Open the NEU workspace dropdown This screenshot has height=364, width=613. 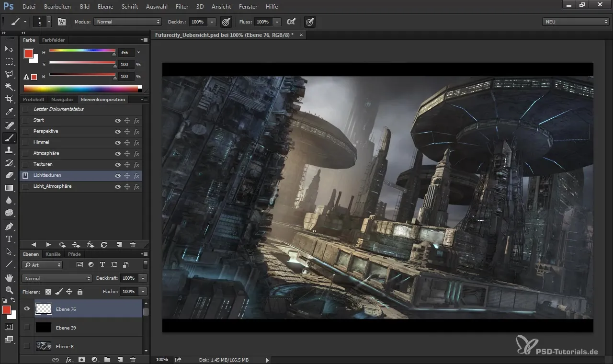pos(576,22)
